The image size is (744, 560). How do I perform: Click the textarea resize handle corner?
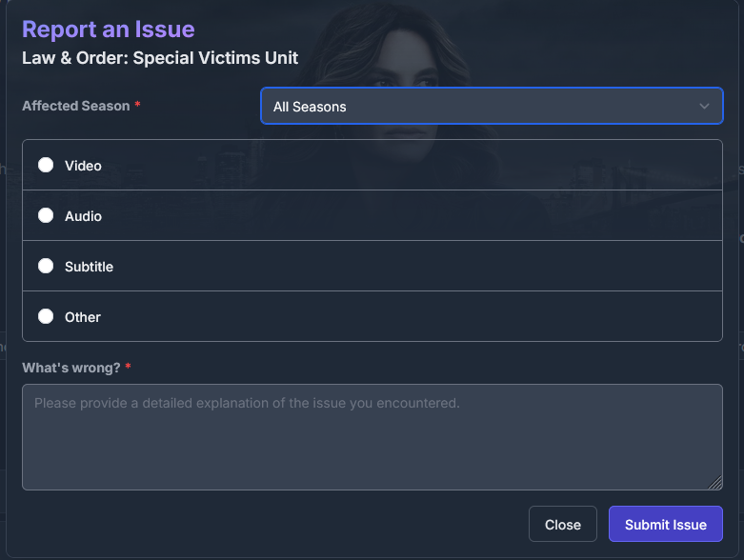click(715, 483)
